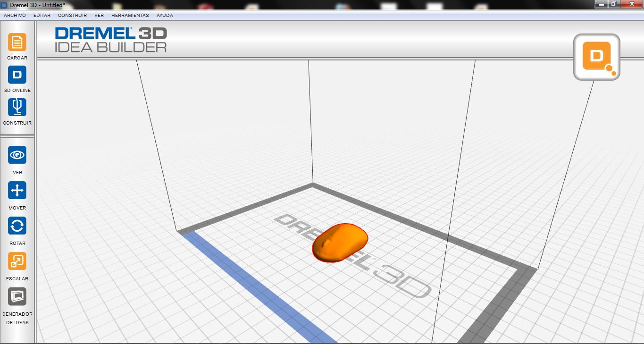This screenshot has width=644, height=344.
Task: Click the Cargar file load icon
Action: pos(17,42)
